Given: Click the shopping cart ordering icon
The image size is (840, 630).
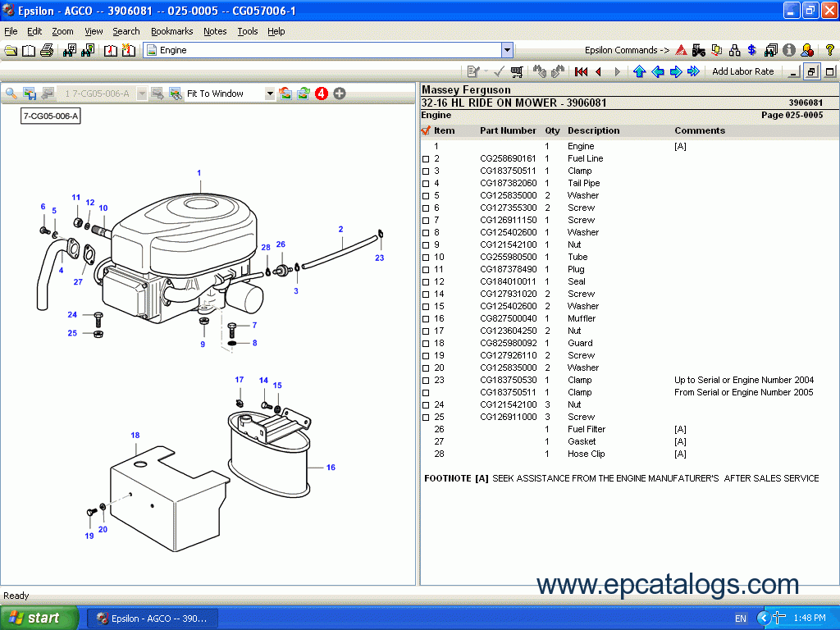Looking at the screenshot, I should coord(517,71).
